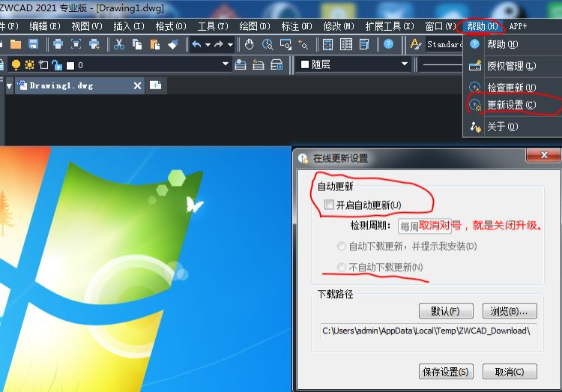This screenshot has width=562, height=392.
Task: Click the 默认(F) button
Action: (x=446, y=310)
